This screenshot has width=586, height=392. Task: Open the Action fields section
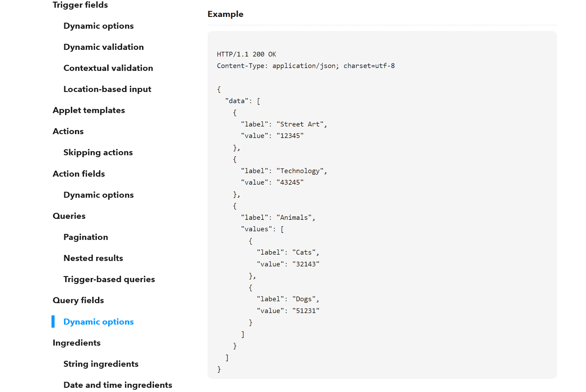tap(78, 174)
